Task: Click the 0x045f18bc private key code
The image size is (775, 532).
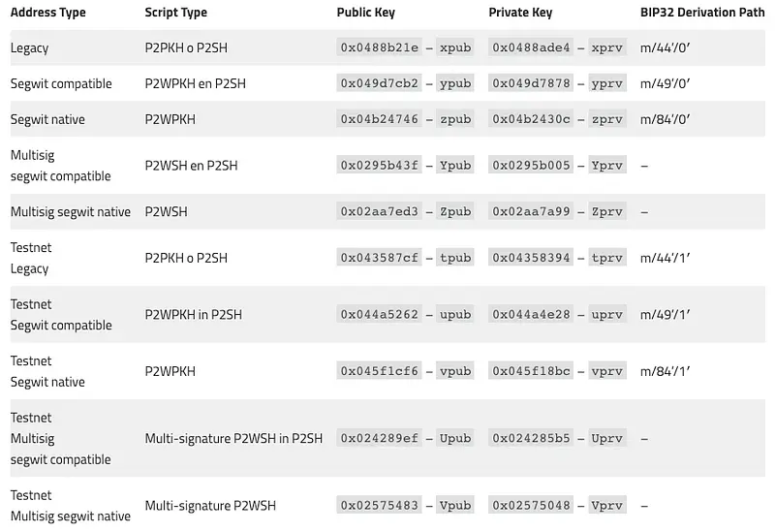Action: (532, 371)
